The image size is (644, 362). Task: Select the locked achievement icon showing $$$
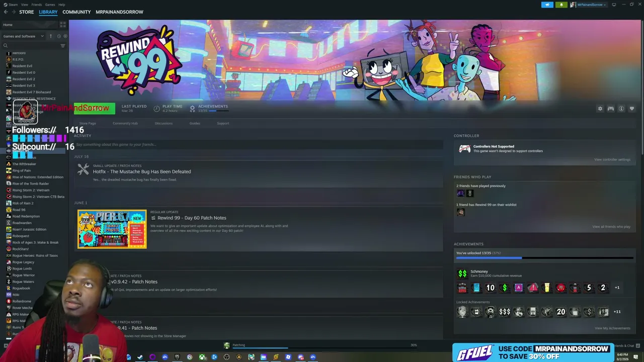(x=504, y=312)
